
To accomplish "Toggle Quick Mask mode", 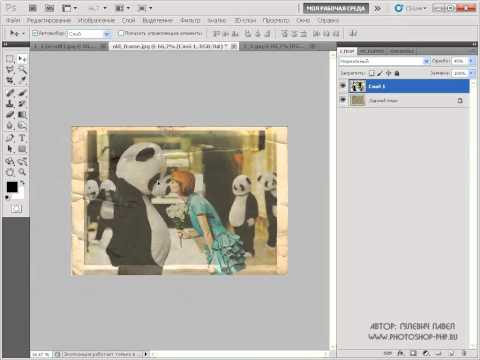I will click(16, 209).
